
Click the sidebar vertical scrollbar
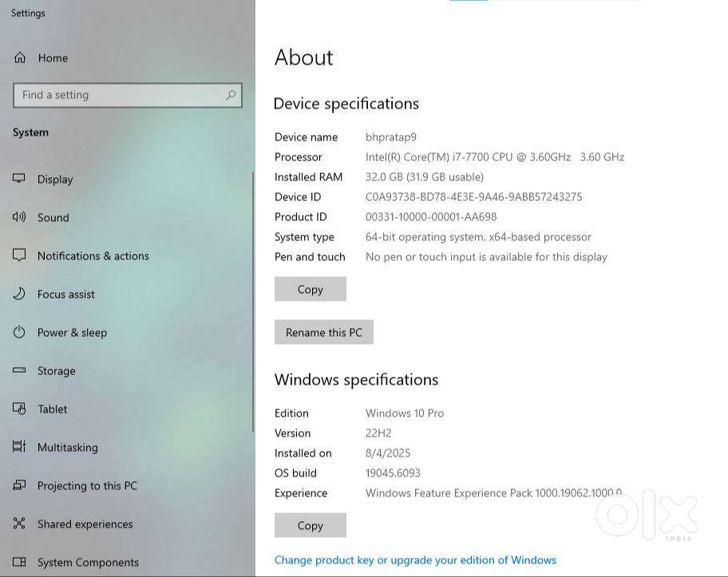tap(253, 303)
